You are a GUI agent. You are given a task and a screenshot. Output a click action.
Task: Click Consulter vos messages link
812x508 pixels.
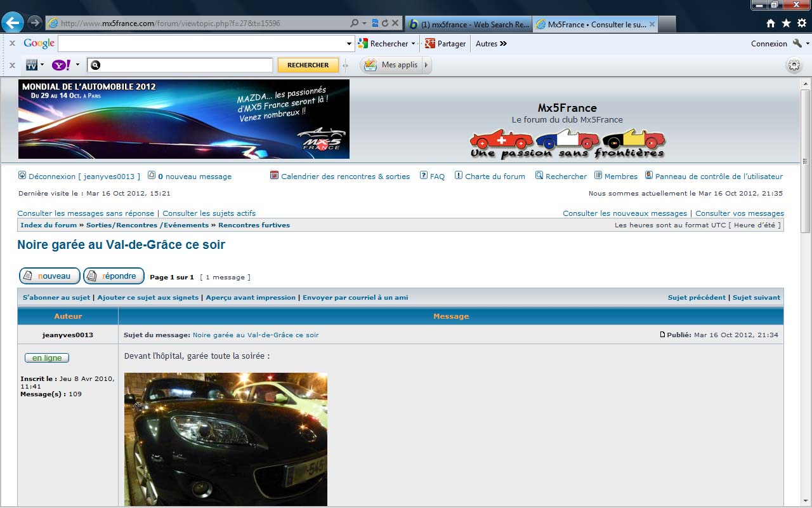(x=740, y=213)
